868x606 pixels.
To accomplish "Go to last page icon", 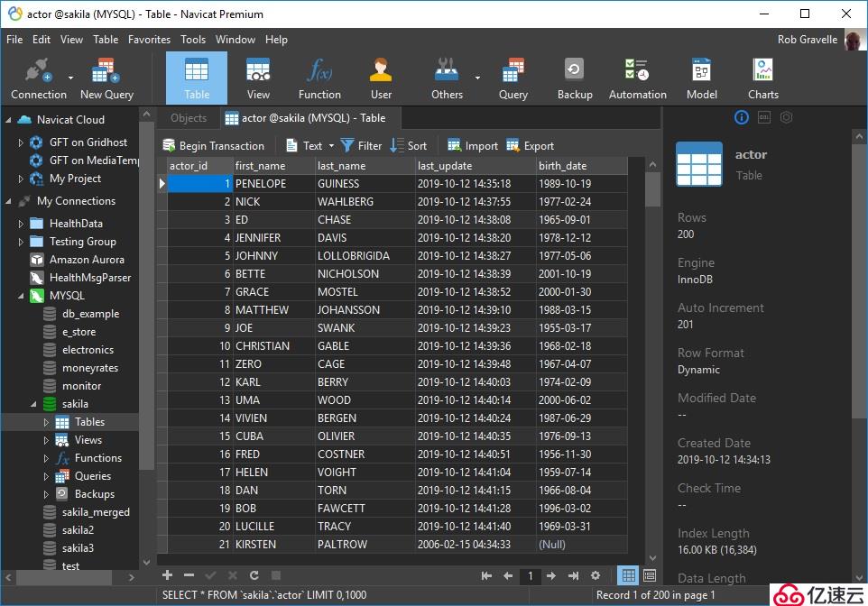I will 573,575.
